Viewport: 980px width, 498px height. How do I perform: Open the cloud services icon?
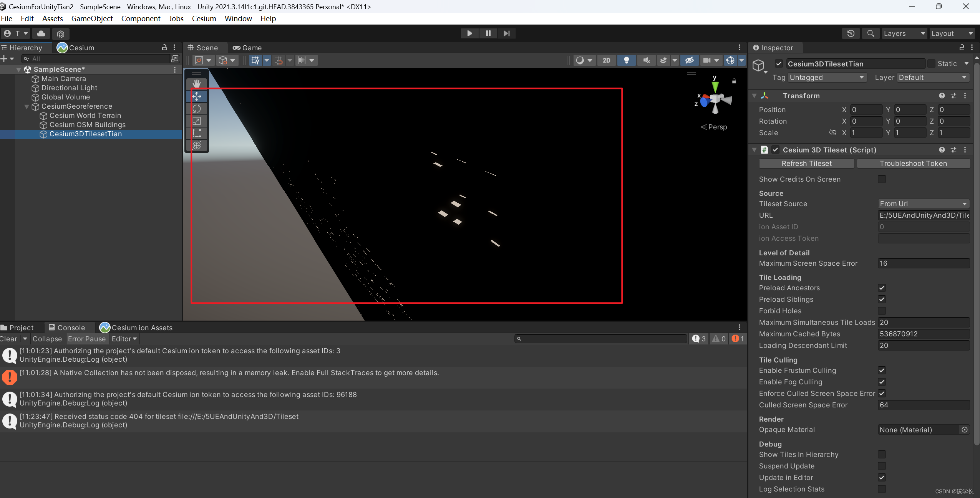click(x=41, y=34)
